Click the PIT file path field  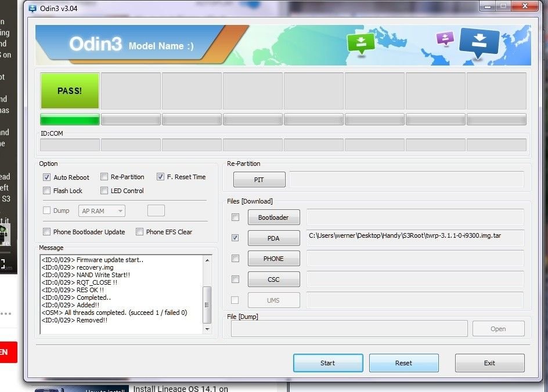pos(406,180)
